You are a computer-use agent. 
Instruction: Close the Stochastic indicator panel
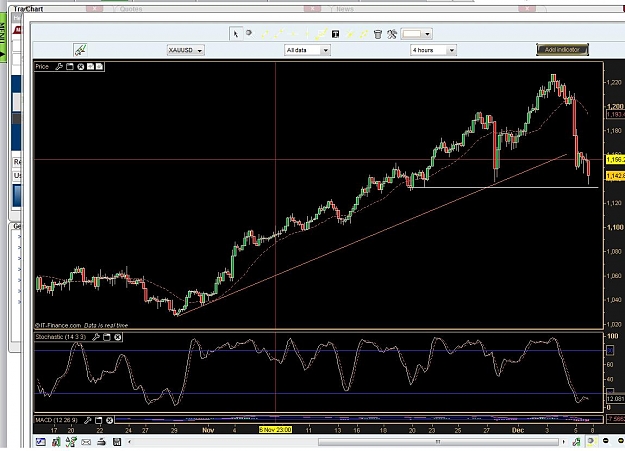118,337
